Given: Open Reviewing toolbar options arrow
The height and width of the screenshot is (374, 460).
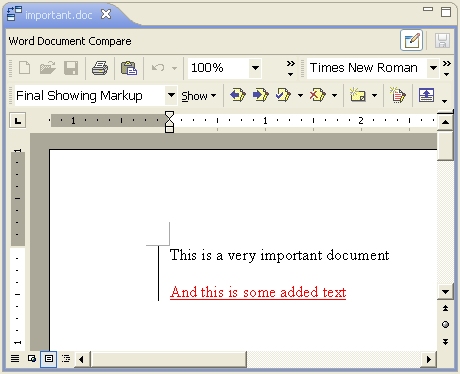Looking at the screenshot, I should [444, 101].
